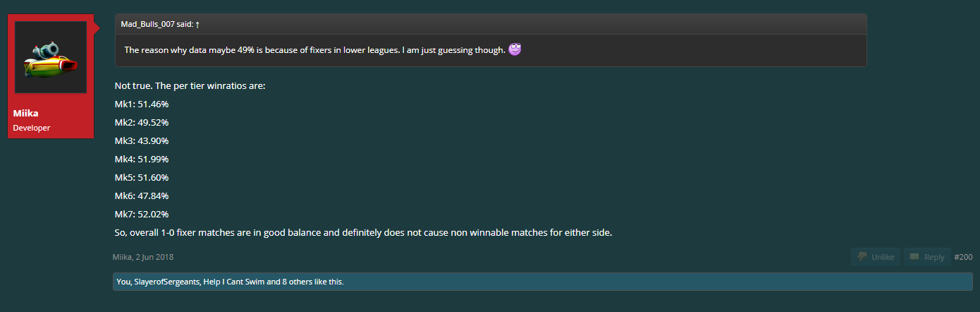Open the #200 post permalink
This screenshot has height=312, width=980.
[x=963, y=257]
